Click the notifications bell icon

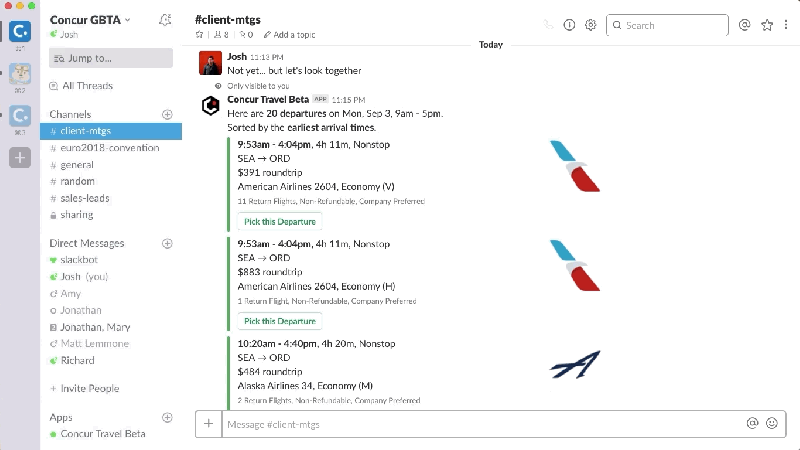tap(165, 19)
